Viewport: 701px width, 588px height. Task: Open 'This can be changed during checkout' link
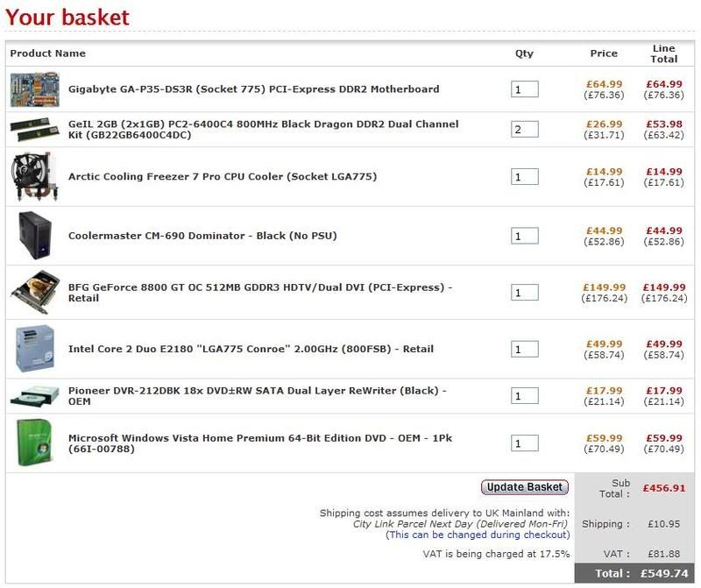tap(478, 535)
